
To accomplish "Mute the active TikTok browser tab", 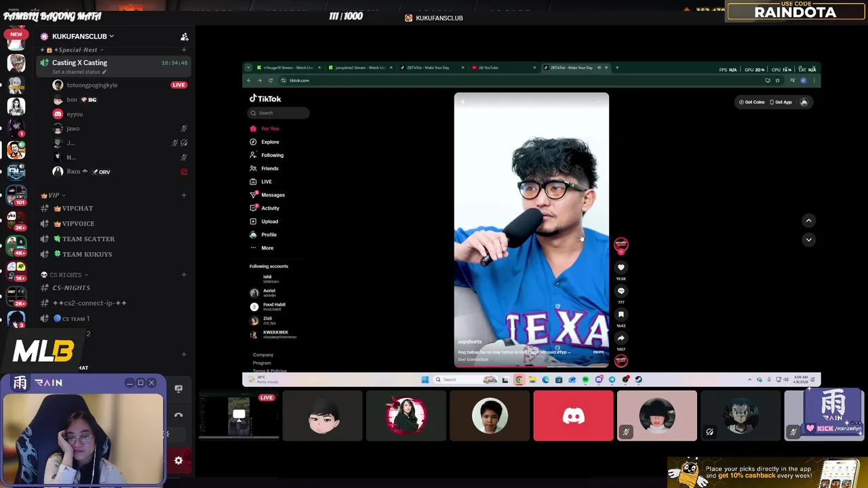I will [599, 68].
